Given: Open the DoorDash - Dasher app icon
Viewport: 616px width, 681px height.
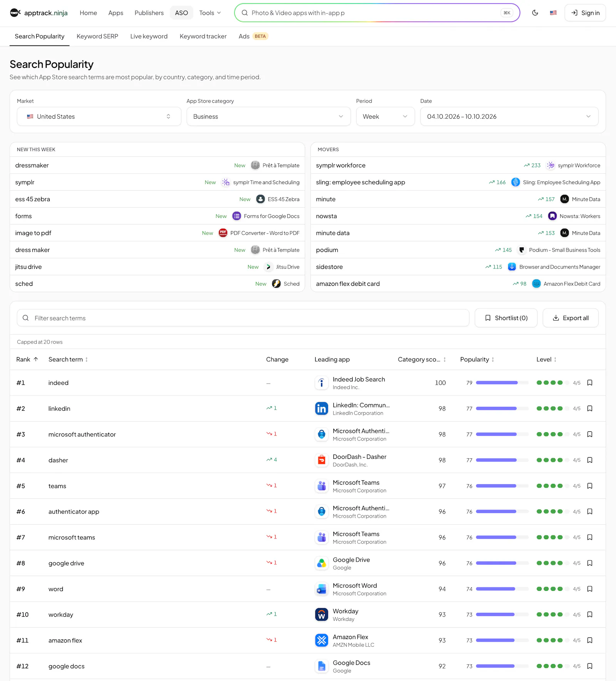Looking at the screenshot, I should click(321, 460).
